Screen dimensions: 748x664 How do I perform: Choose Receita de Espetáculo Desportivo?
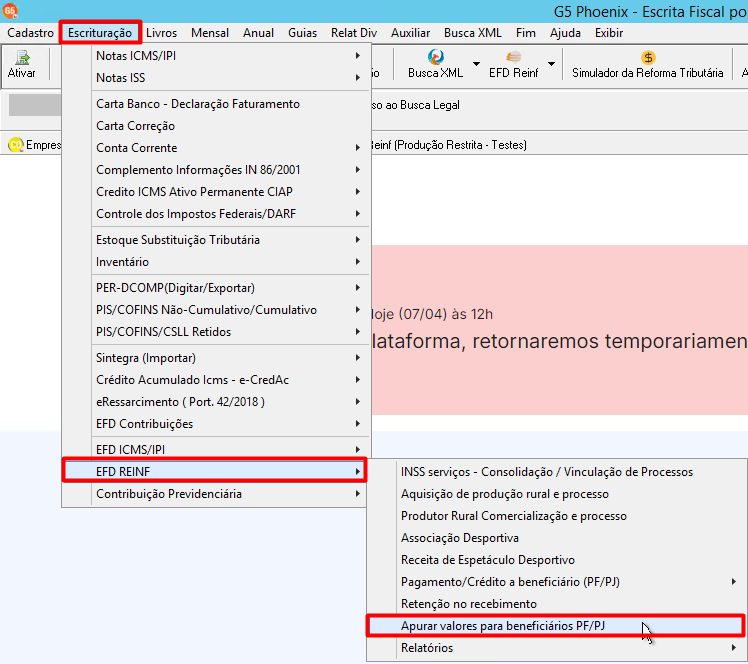(x=556, y=560)
